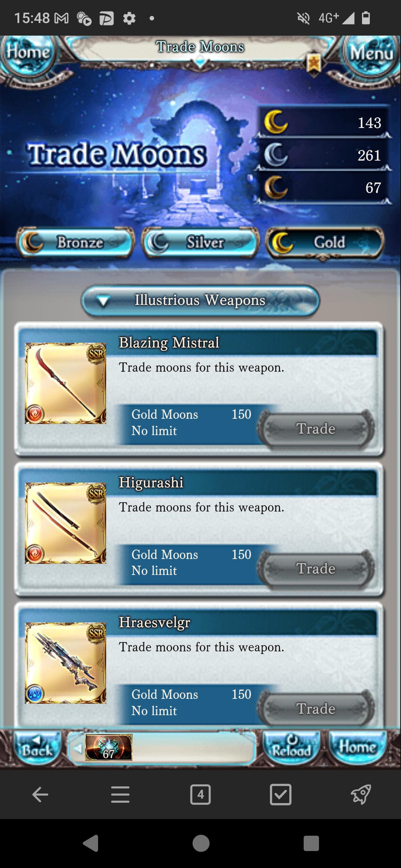Open browser hamburger menu icon
Viewport: 401px width, 868px height.
[120, 795]
